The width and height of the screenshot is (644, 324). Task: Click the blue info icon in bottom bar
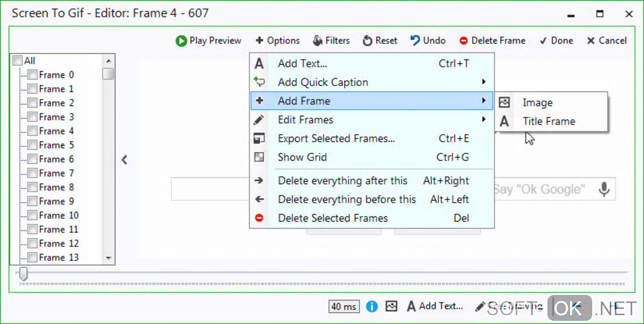372,306
